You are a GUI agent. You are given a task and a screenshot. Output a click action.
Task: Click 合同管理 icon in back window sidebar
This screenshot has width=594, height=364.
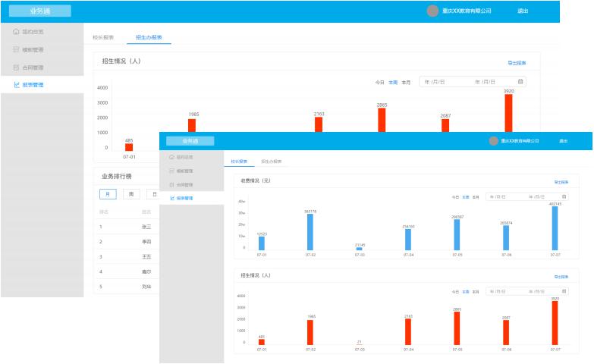coord(16,67)
